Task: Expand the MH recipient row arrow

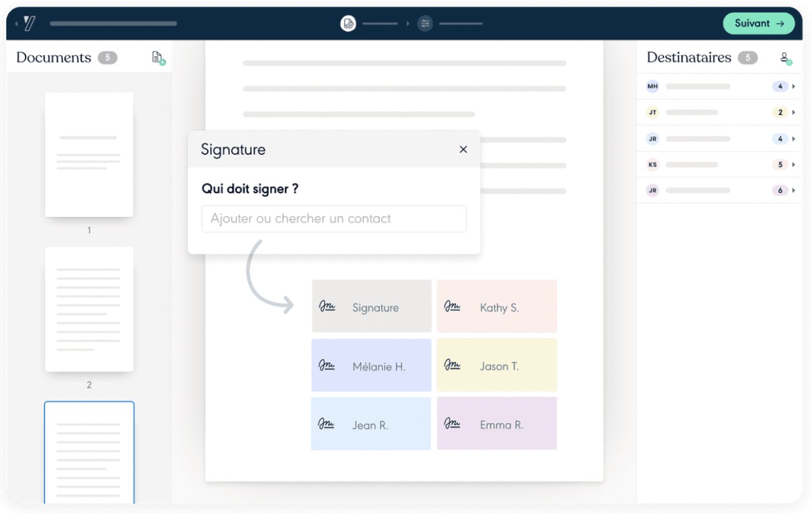Action: 794,87
